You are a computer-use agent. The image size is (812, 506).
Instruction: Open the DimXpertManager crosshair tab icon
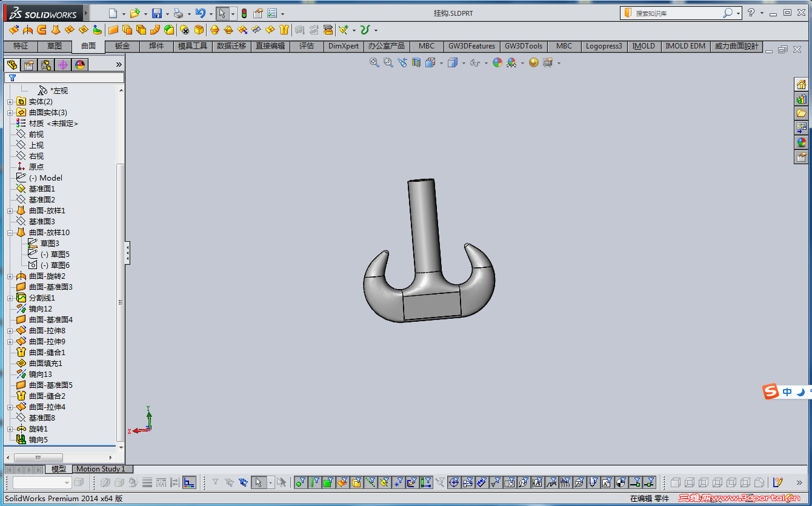click(63, 65)
